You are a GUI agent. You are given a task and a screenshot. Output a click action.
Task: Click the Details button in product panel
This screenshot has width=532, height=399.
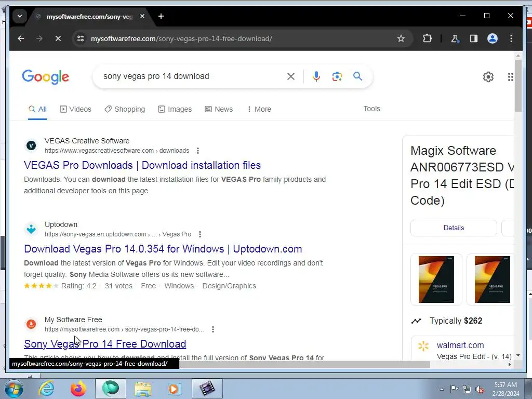click(454, 228)
